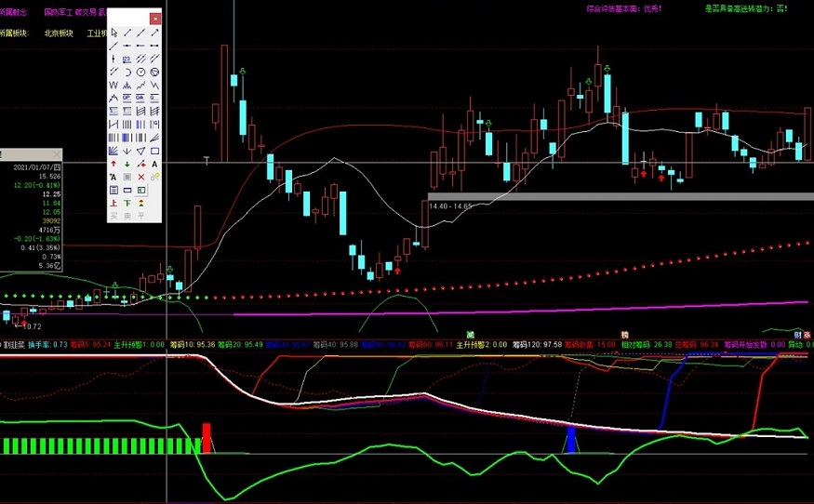Screen dimensions: 814x504
Task: Click the 筹码40: 95.88 indicator label
Action: [335, 345]
